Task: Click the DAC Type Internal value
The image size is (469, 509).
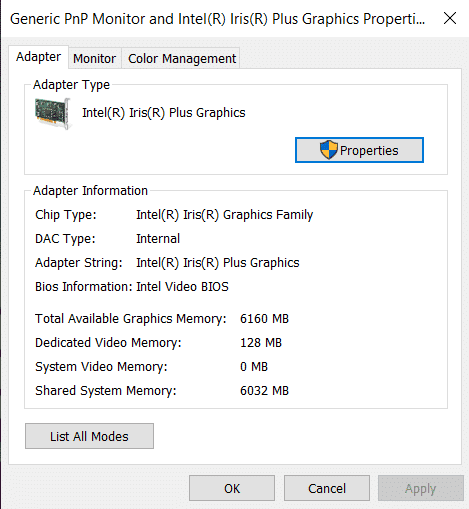Action: click(x=158, y=239)
